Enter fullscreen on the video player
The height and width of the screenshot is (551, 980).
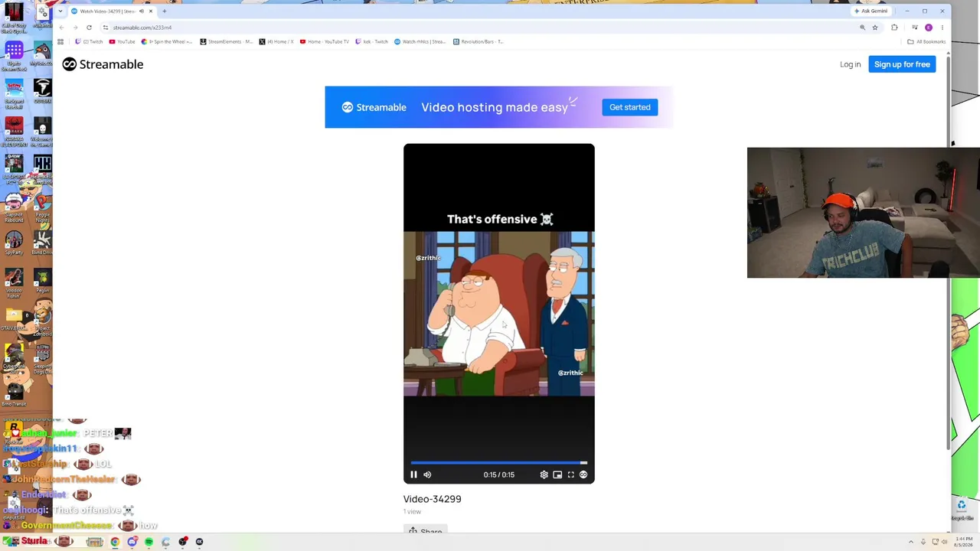click(x=570, y=474)
